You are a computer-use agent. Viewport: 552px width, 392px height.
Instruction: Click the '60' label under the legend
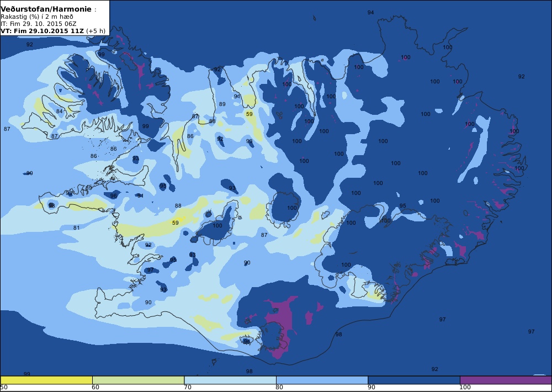[95, 388]
